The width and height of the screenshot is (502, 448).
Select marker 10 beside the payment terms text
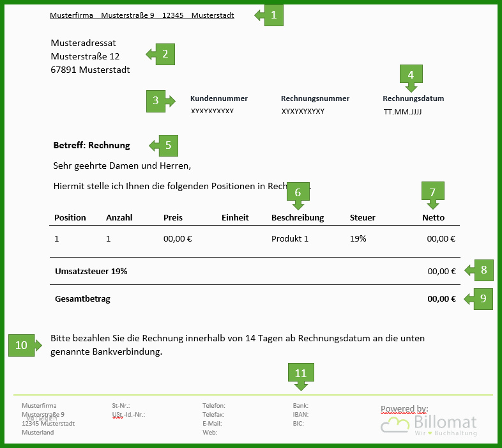pyautogui.click(x=25, y=345)
